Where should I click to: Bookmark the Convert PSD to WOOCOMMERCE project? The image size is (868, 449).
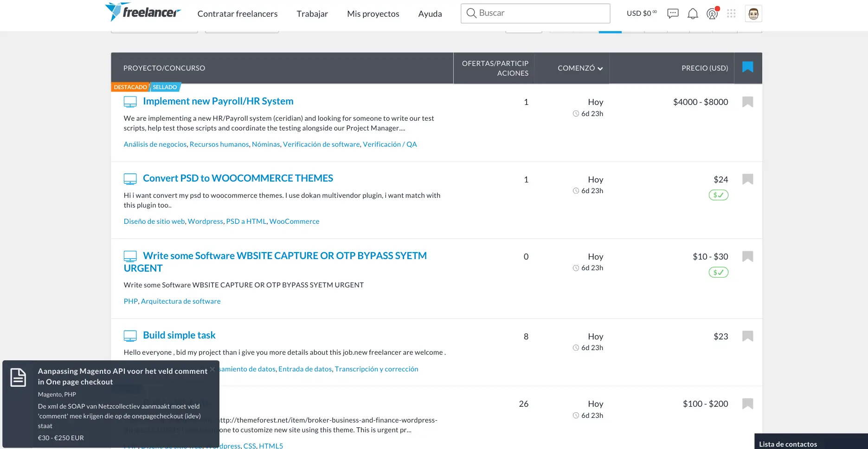[748, 179]
